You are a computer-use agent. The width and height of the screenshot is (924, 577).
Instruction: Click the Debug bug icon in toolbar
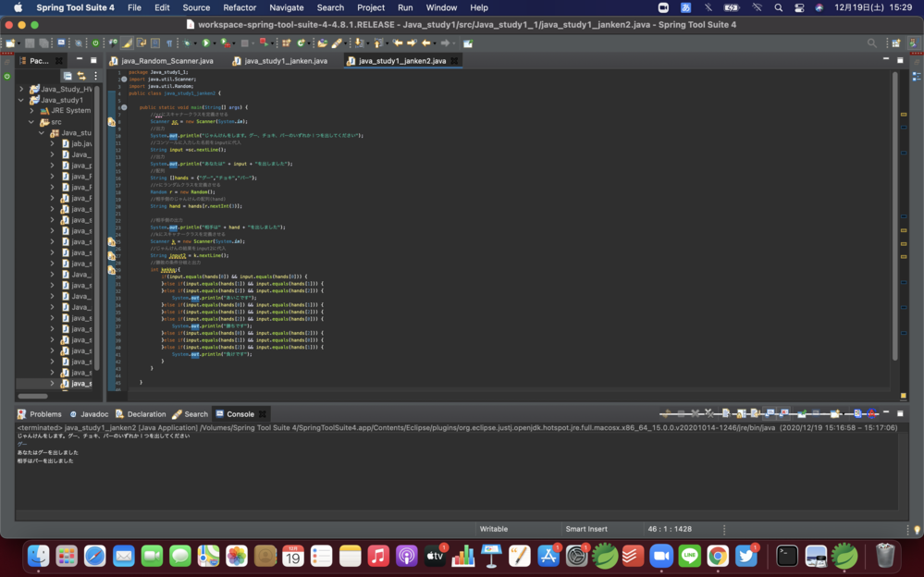coord(187,43)
